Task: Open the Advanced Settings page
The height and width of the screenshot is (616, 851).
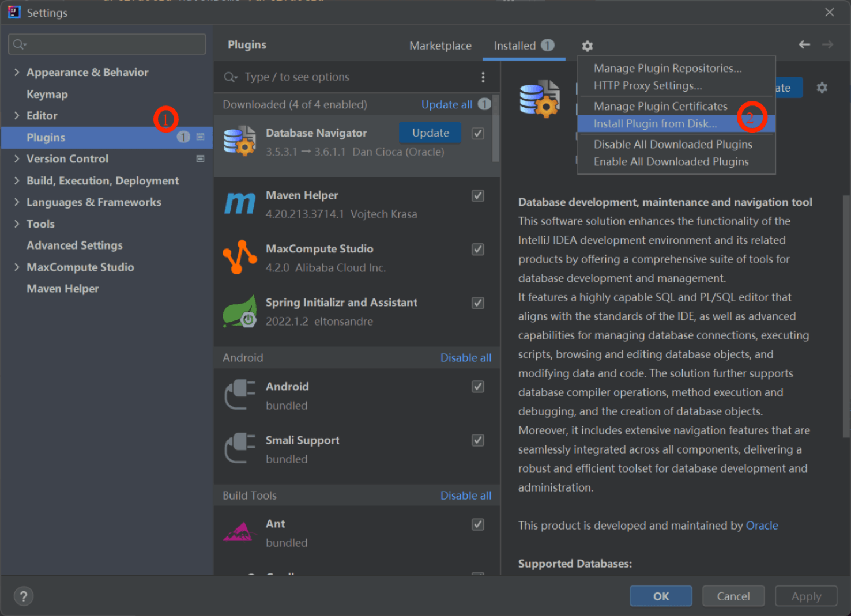Action: [x=74, y=245]
